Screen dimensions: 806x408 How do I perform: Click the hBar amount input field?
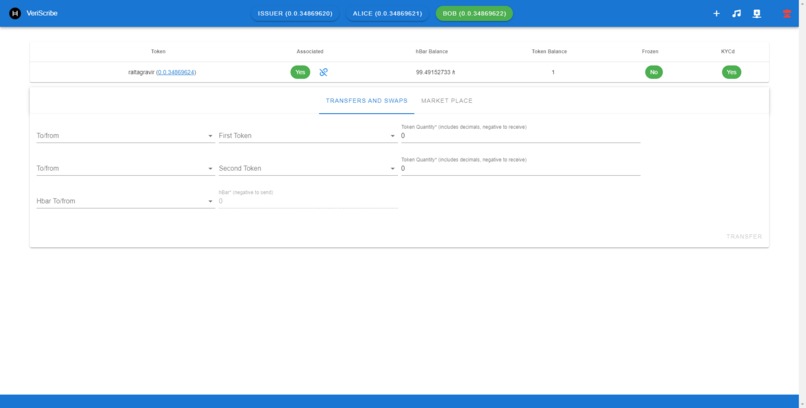[308, 201]
